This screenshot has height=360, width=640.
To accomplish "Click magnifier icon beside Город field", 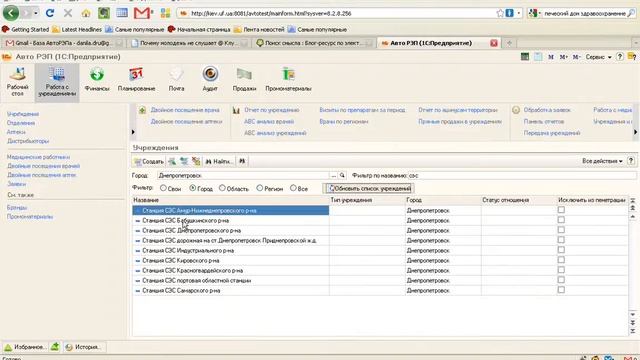I will pyautogui.click(x=342, y=175).
